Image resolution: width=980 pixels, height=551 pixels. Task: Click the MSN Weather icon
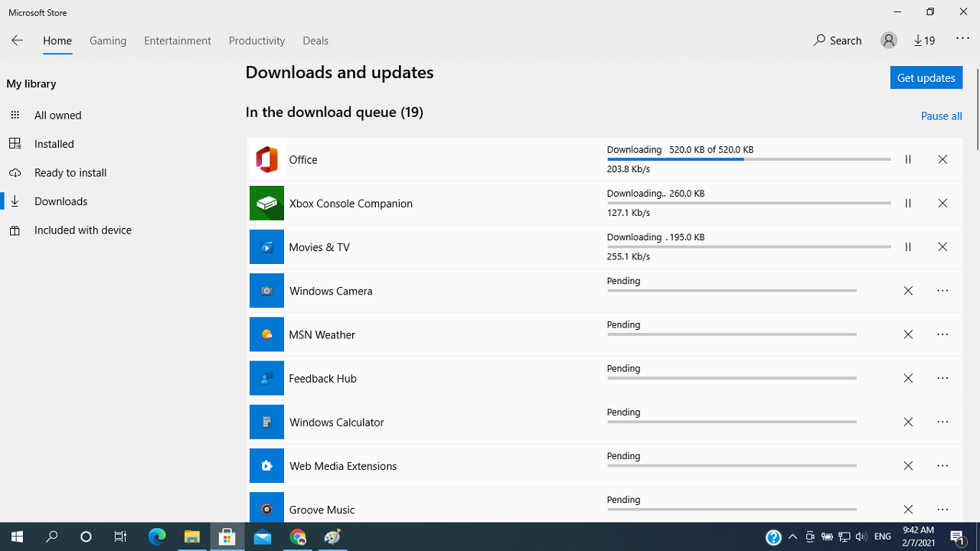266,334
